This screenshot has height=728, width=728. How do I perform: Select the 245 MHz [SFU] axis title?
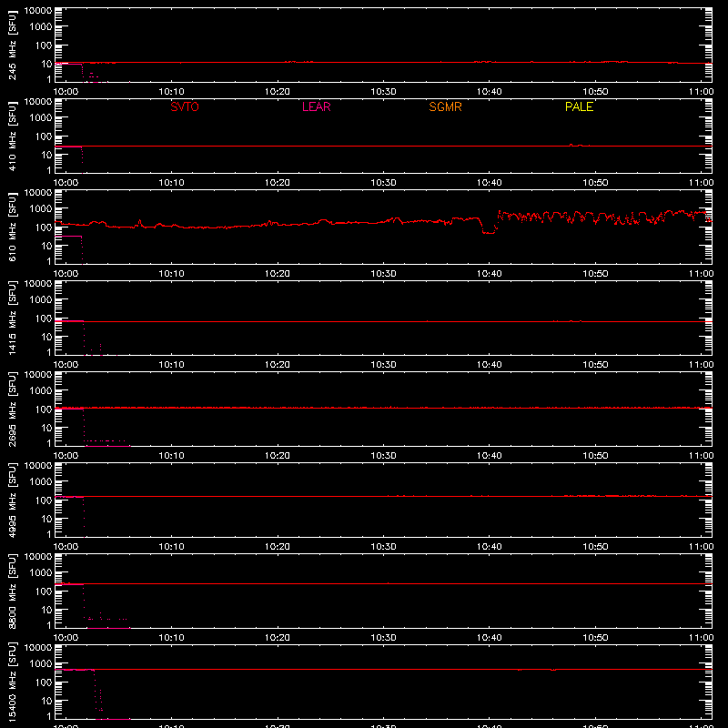[x=12, y=45]
